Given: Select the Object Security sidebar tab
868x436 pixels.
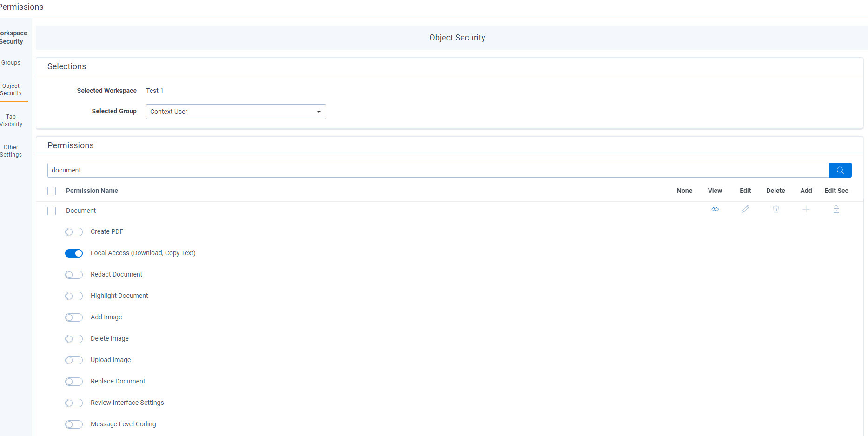Looking at the screenshot, I should tap(11, 90).
